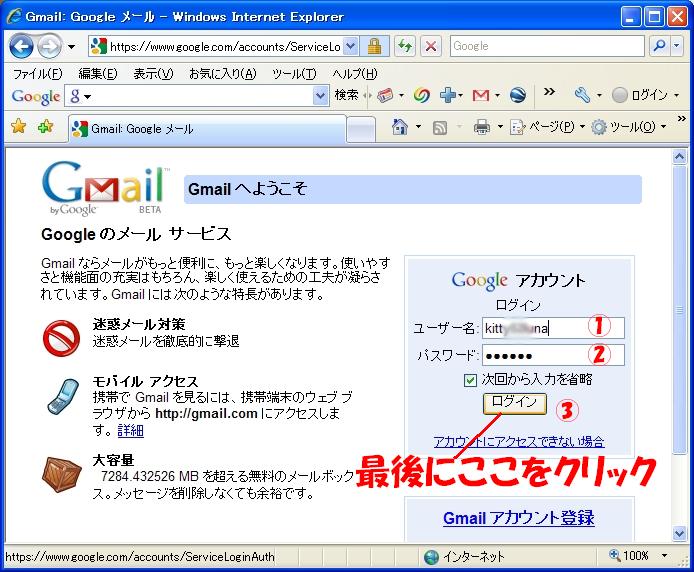Click the 検索 button on Google Toolbar
Screen dimensions: 694x572
[x=346, y=95]
